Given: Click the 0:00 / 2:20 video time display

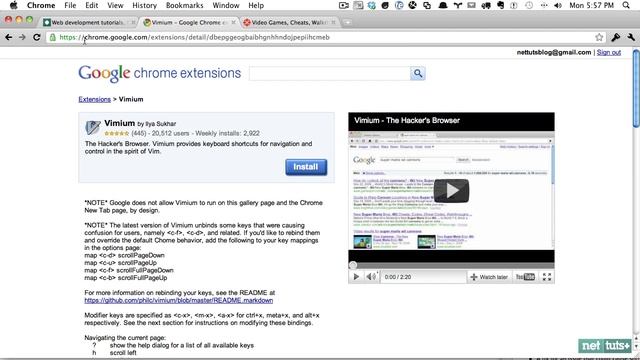Looking at the screenshot, I should click(x=398, y=277).
